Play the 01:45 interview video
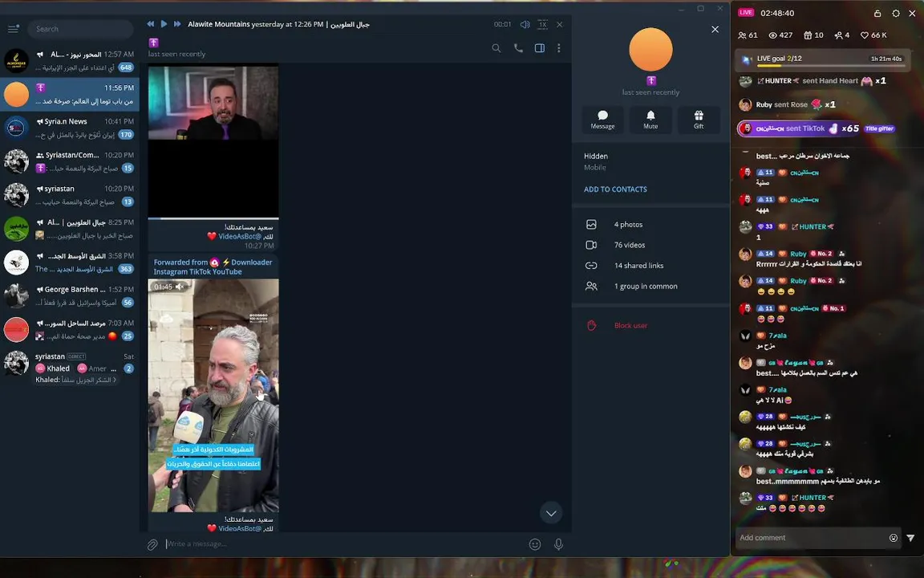 click(213, 395)
